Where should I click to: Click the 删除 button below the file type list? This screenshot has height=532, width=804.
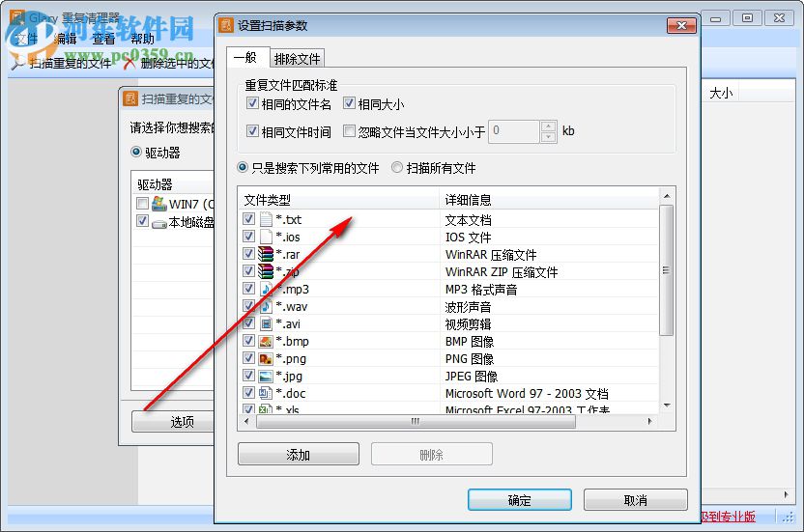[432, 454]
